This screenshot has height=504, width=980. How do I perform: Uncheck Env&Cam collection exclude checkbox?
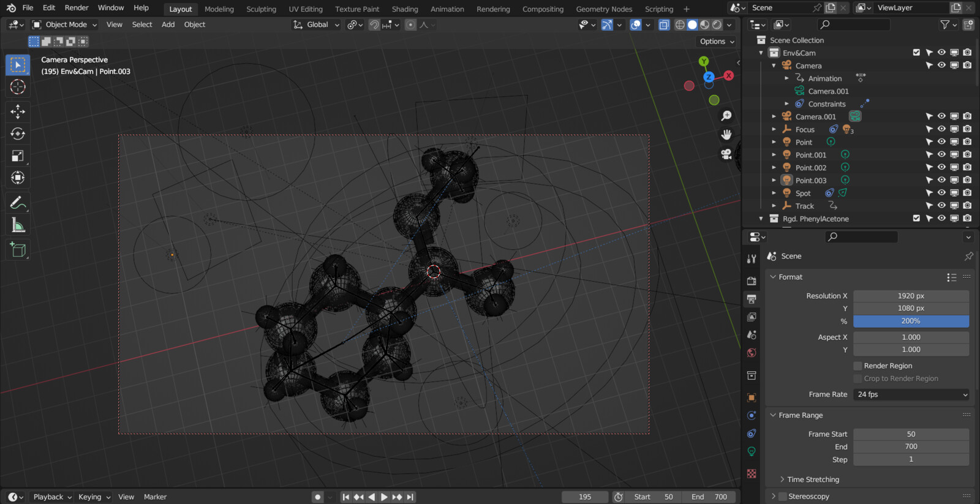[916, 53]
